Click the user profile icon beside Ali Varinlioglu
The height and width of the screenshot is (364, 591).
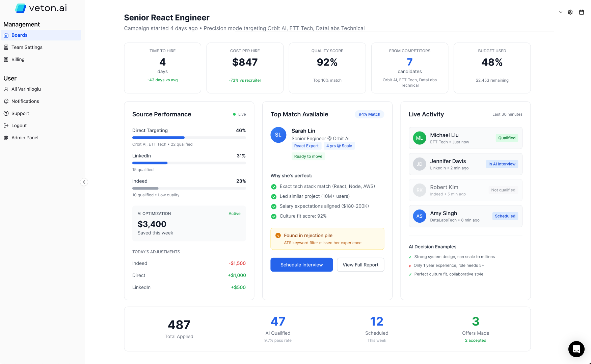point(6,89)
